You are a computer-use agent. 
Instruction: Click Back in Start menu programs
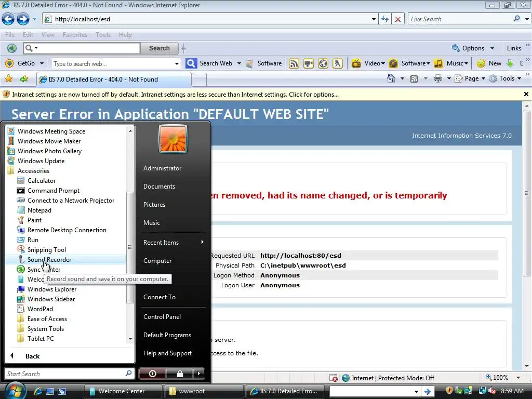[x=33, y=356]
